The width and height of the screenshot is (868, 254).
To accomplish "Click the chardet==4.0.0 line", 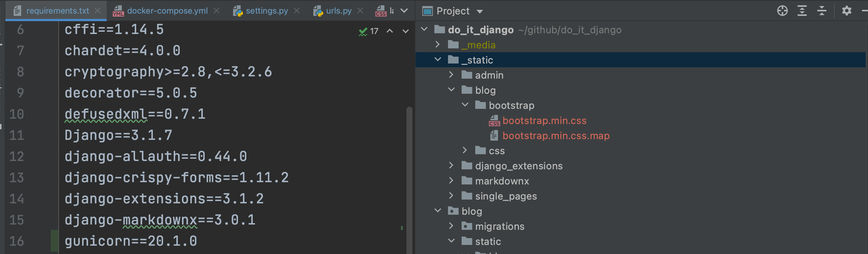I will (x=123, y=51).
